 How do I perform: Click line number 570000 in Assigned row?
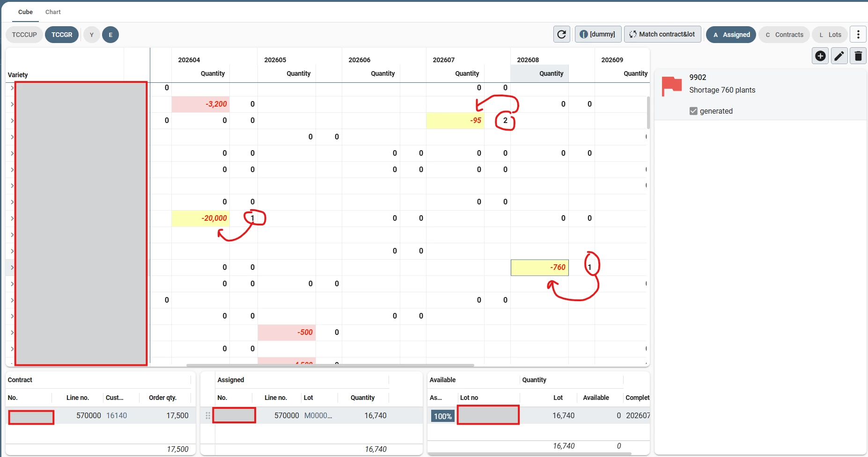[x=287, y=415]
